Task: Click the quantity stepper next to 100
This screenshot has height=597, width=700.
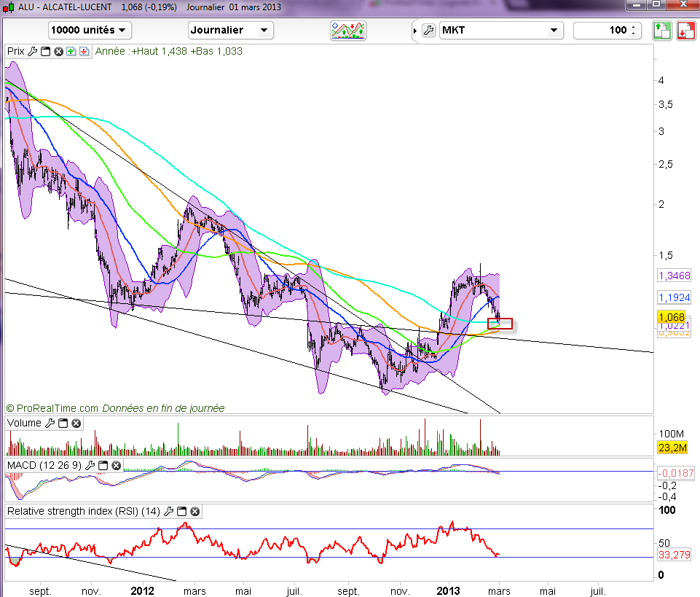Action: point(634,31)
